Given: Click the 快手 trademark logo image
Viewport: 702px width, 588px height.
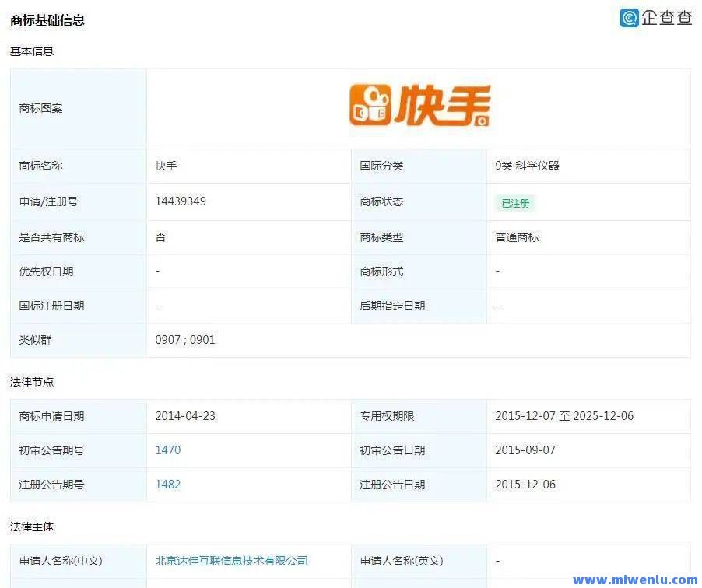Looking at the screenshot, I should (x=419, y=106).
